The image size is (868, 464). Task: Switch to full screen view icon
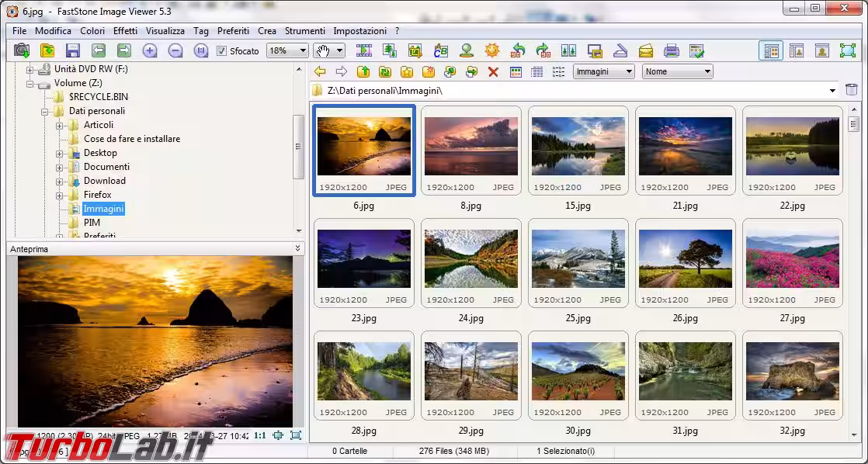point(847,51)
